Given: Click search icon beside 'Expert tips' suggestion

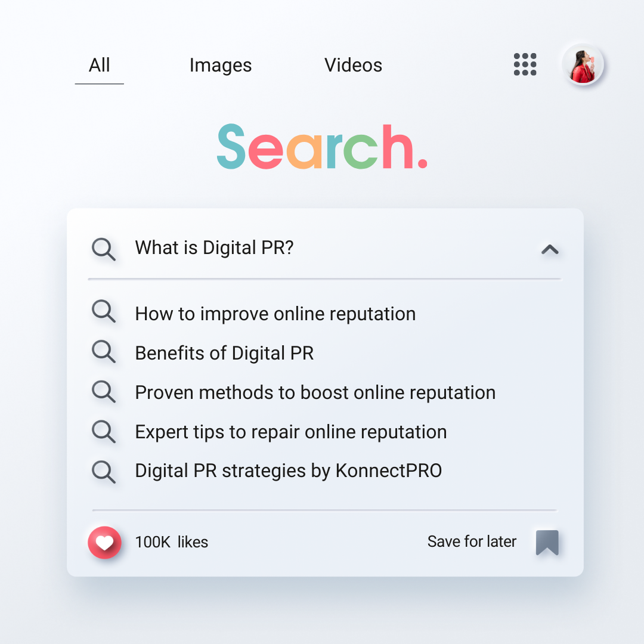Looking at the screenshot, I should 103,431.
